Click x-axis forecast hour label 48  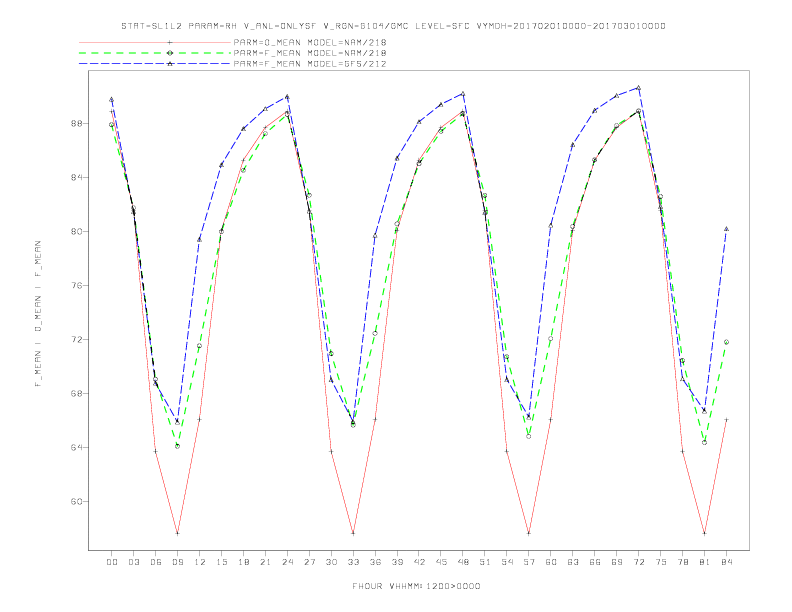(463, 562)
